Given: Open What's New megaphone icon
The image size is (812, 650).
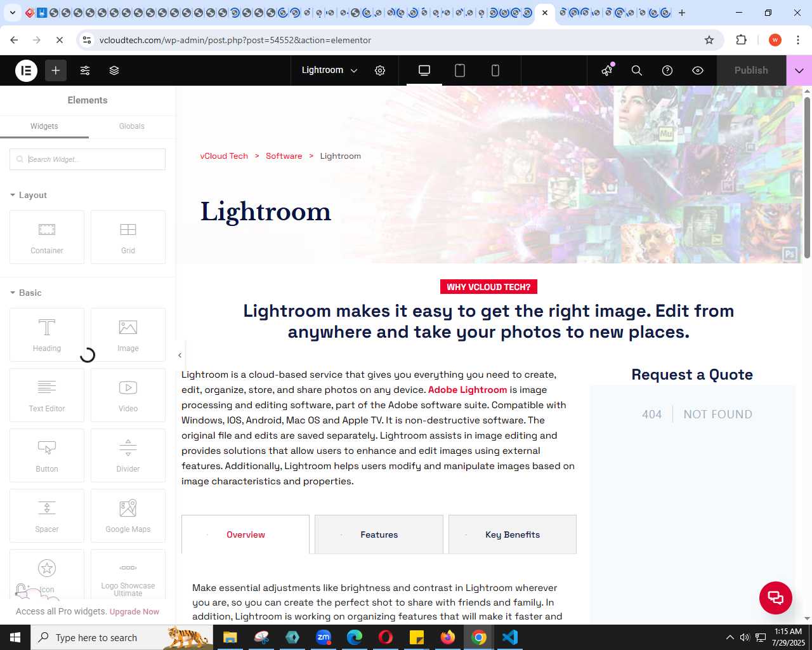Looking at the screenshot, I should coord(607,70).
